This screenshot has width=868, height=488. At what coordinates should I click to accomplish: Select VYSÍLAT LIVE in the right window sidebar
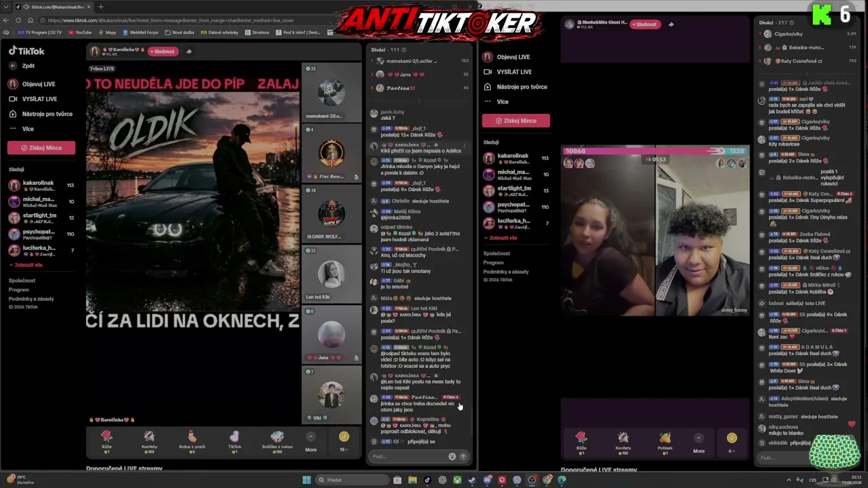[507, 72]
